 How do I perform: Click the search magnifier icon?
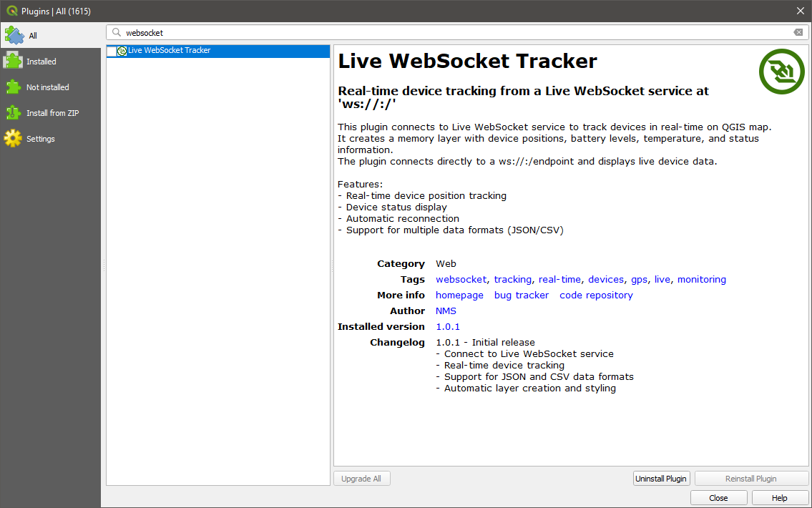point(117,33)
